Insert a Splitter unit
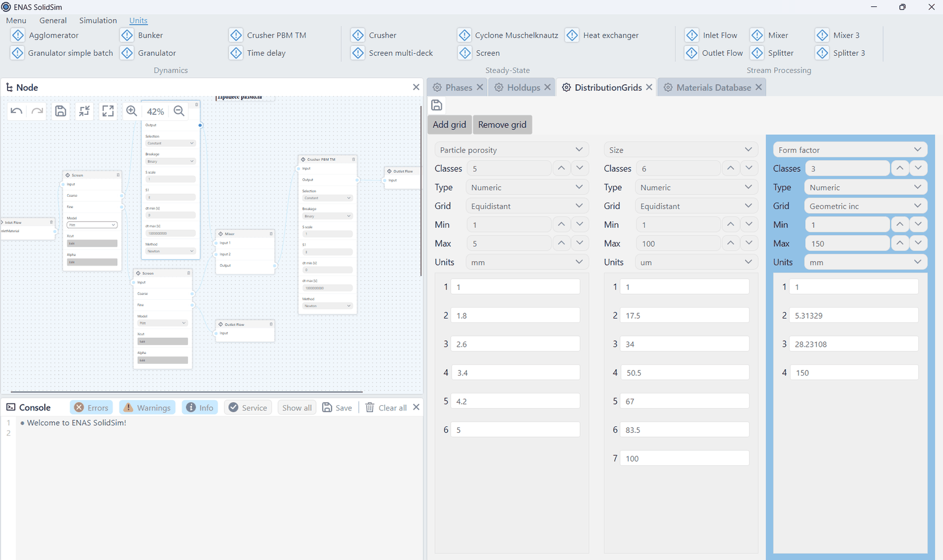The image size is (943, 560). point(772,53)
